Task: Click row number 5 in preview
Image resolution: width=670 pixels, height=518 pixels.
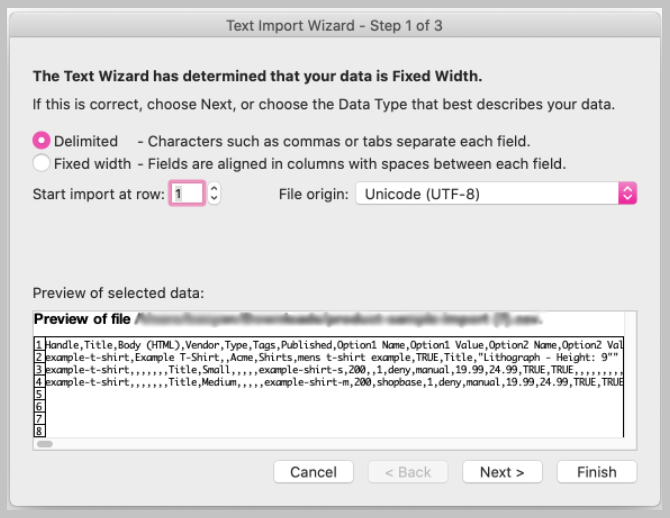Action: [39, 394]
